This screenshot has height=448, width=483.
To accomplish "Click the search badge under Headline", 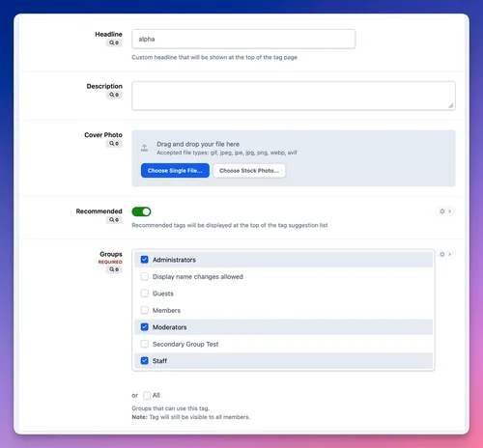I will [114, 42].
